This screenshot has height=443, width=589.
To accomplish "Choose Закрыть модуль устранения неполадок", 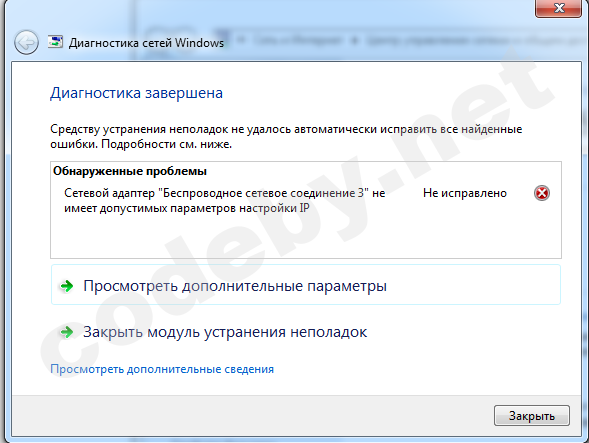I will pos(225,332).
